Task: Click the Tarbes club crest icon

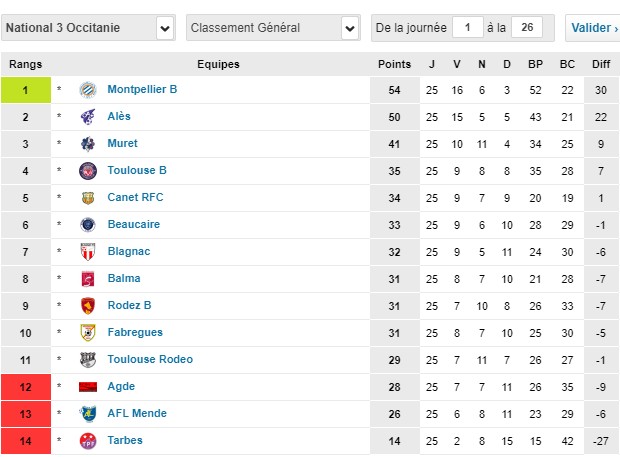Action: coord(88,440)
